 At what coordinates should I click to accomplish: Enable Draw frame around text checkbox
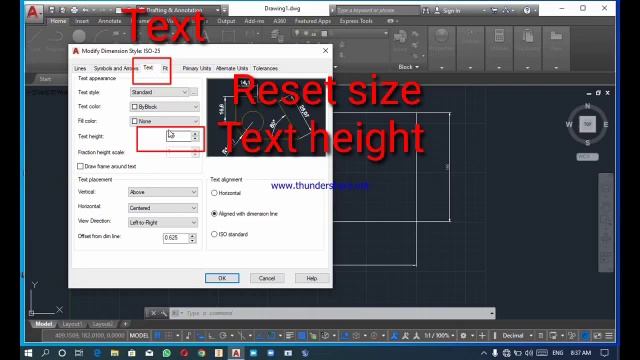click(x=80, y=166)
